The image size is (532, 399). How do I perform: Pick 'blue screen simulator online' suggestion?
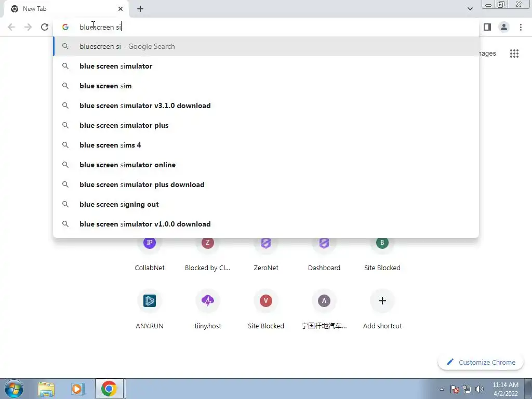click(x=266, y=165)
